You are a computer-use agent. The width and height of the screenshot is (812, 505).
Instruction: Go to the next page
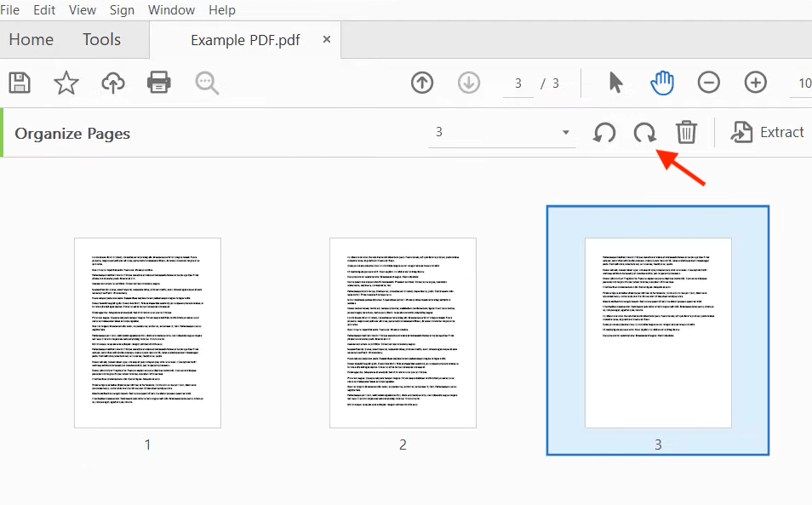tap(469, 83)
